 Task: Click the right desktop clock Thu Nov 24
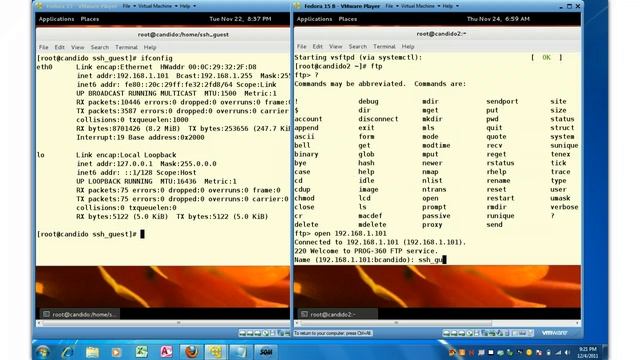(498, 19)
